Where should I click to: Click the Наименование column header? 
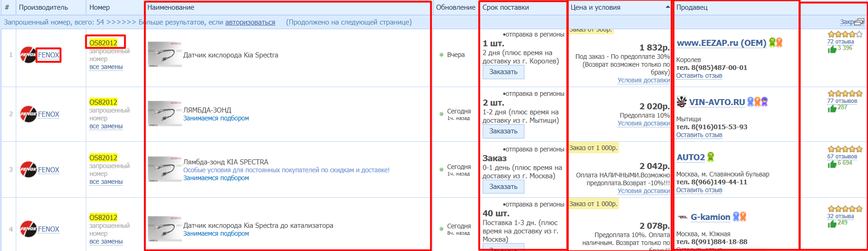click(x=171, y=7)
